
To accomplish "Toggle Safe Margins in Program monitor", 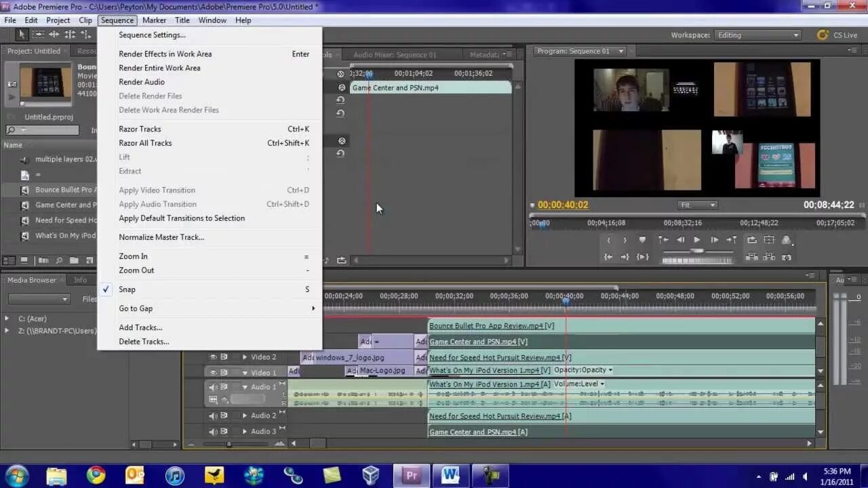I will click(x=769, y=240).
